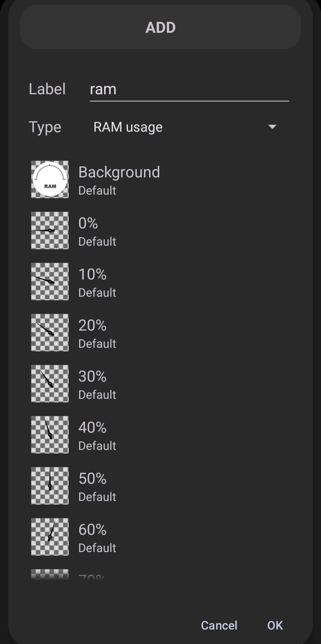The image size is (321, 644).
Task: Tap the 60% label text
Action: 92,530
